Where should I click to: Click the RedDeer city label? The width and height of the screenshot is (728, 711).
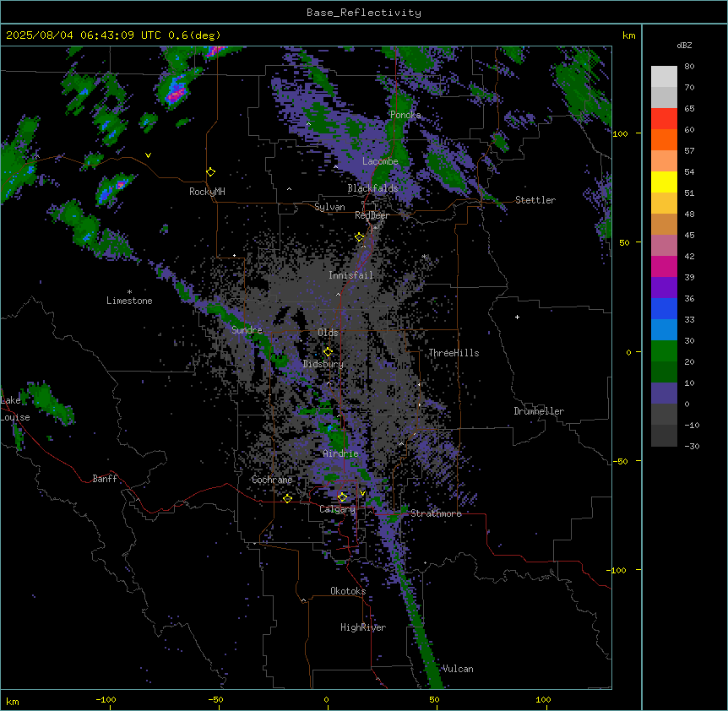click(x=372, y=215)
